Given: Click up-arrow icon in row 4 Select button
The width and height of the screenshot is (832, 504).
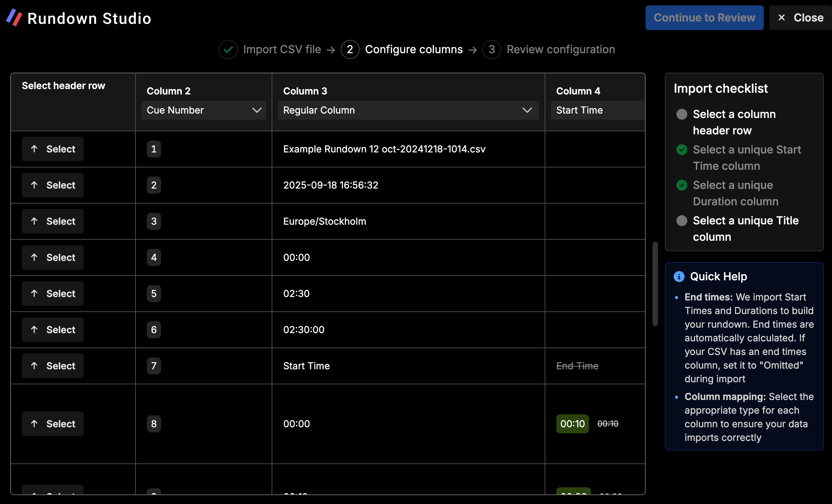Looking at the screenshot, I should click(x=34, y=257).
